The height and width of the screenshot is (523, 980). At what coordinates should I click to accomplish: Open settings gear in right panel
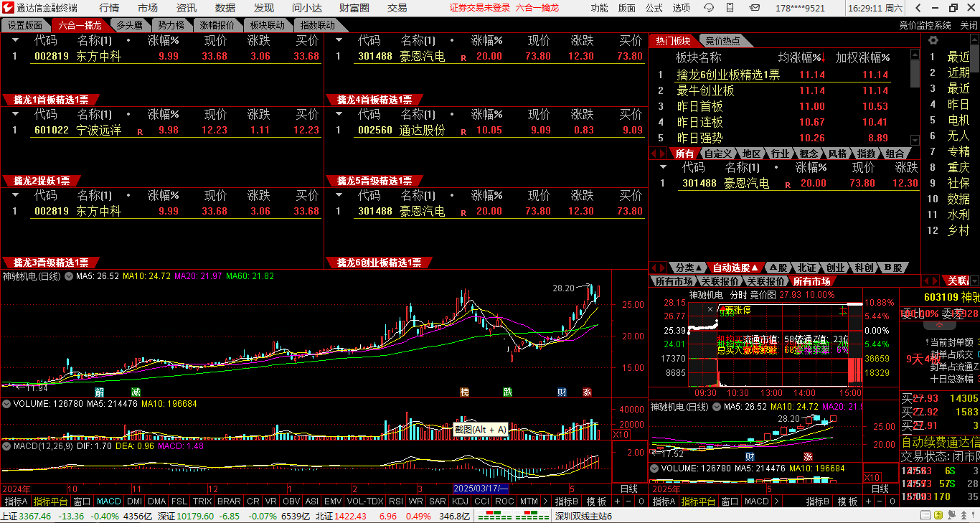[x=933, y=41]
